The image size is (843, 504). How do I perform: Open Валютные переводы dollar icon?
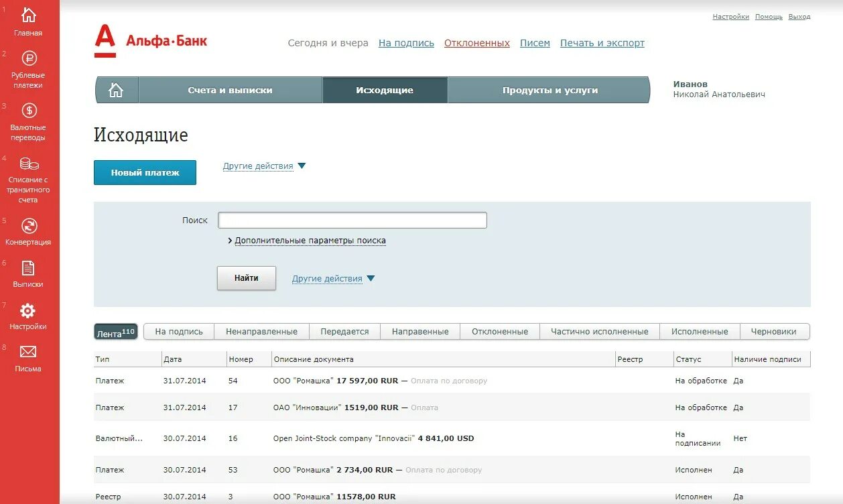[x=29, y=111]
